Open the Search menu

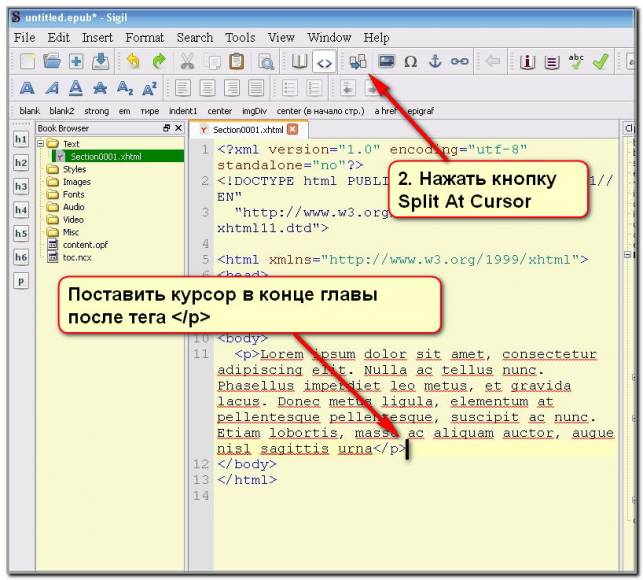[195, 38]
